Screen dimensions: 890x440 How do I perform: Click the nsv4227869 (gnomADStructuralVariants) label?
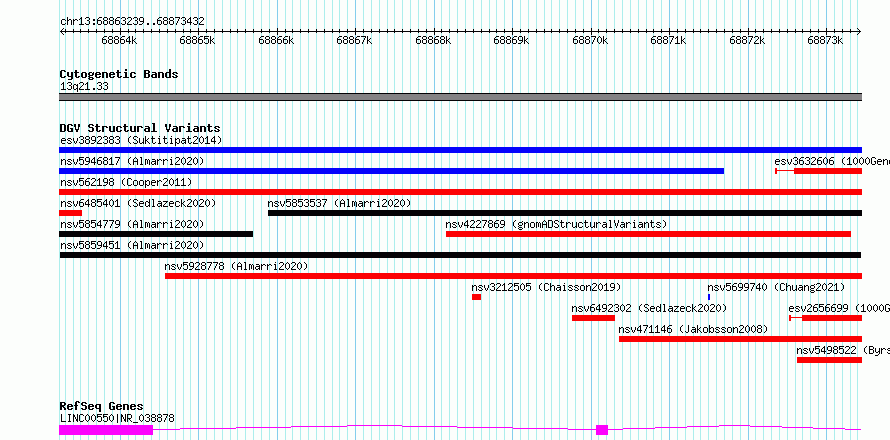(556, 224)
